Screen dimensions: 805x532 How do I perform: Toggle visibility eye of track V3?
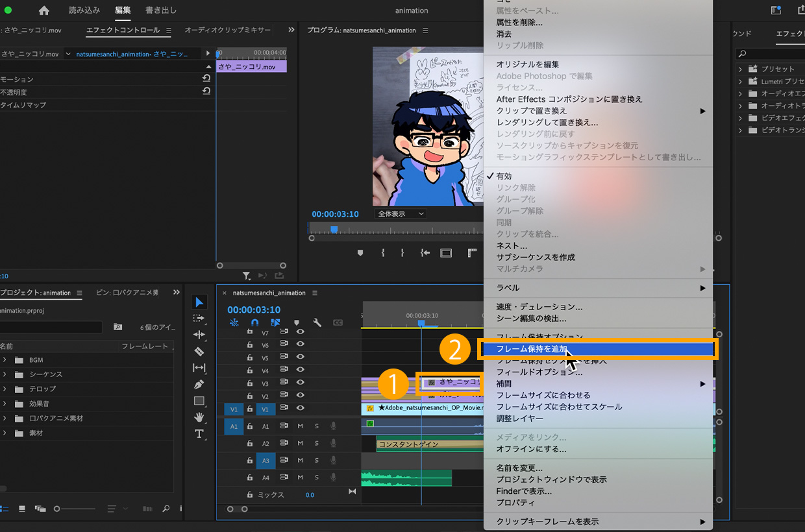300,383
